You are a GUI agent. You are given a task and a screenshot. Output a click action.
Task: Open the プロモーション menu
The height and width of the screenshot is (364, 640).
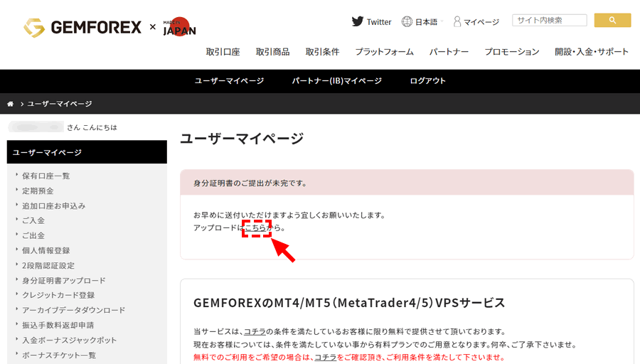tap(511, 52)
